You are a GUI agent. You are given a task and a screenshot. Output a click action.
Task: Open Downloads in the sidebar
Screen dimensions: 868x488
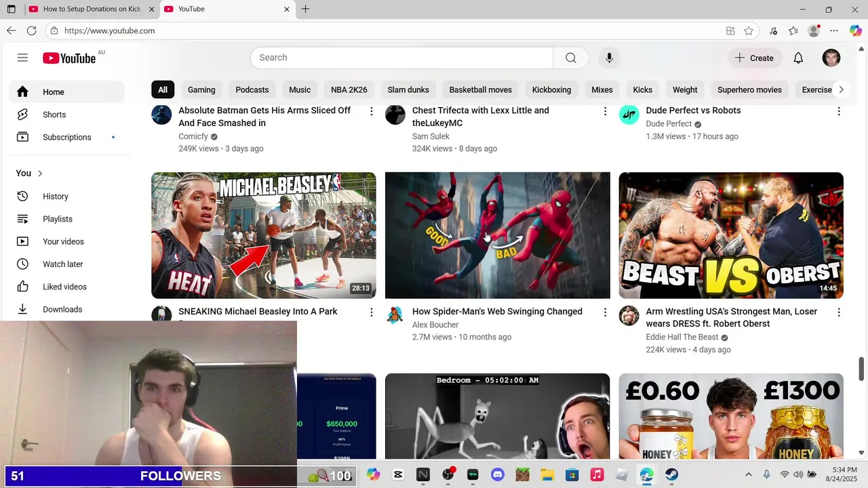coord(66,309)
